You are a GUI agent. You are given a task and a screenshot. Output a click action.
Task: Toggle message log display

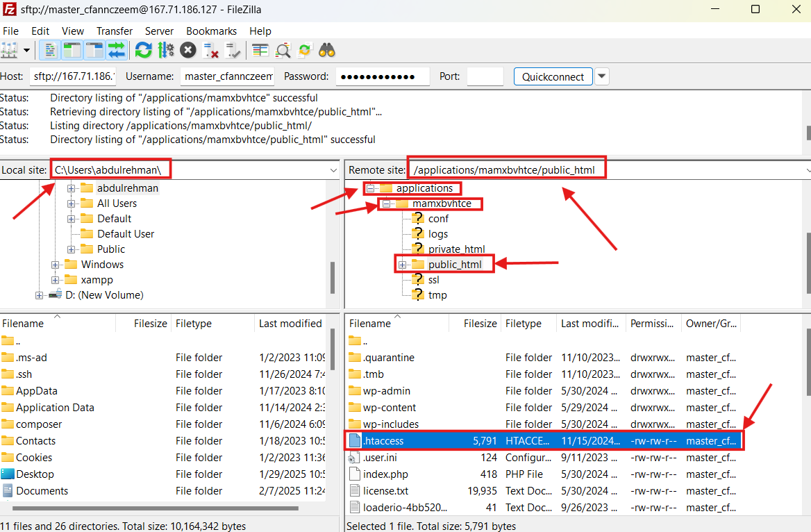pyautogui.click(x=50, y=50)
